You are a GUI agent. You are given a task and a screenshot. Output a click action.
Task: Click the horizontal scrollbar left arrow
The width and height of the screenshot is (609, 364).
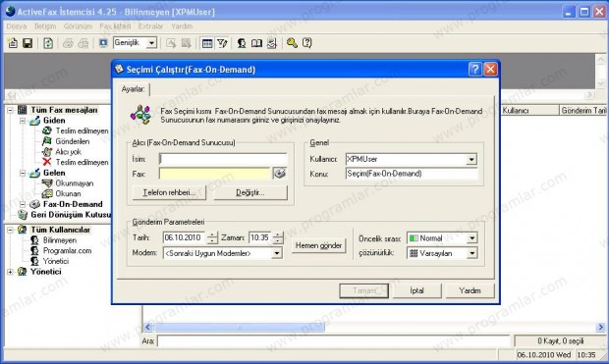click(148, 327)
